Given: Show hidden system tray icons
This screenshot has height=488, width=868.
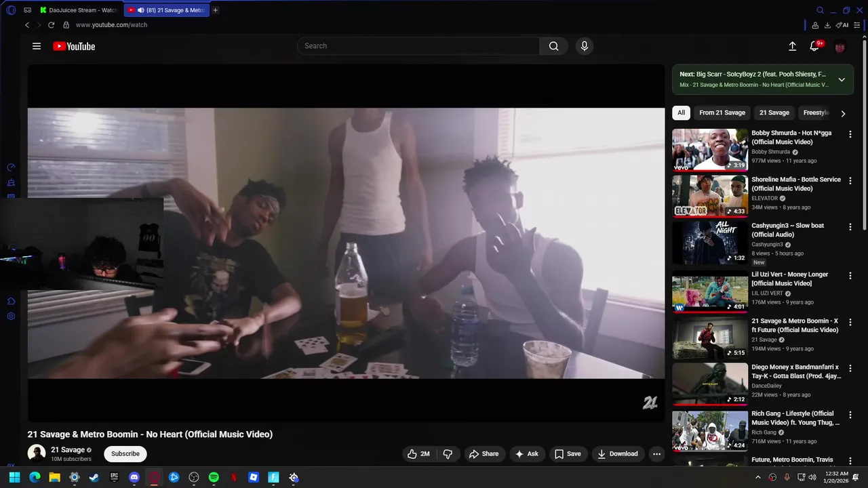Looking at the screenshot, I should pyautogui.click(x=758, y=477).
